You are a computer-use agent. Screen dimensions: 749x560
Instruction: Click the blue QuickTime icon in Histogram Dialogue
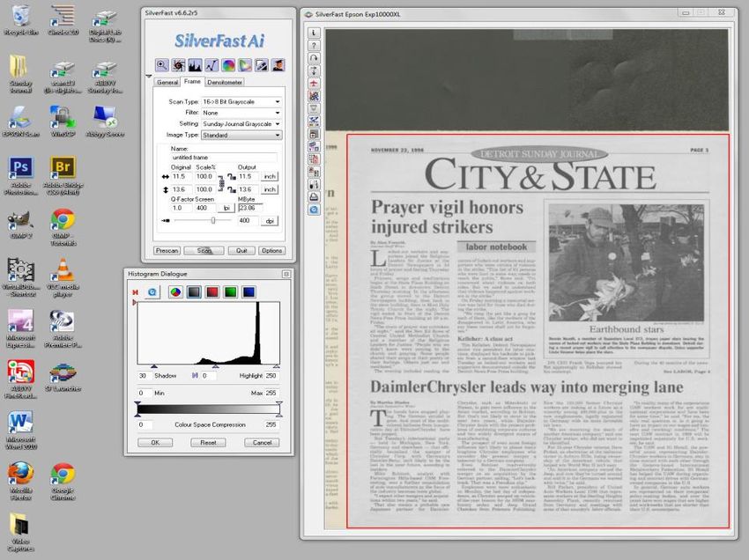coord(152,291)
